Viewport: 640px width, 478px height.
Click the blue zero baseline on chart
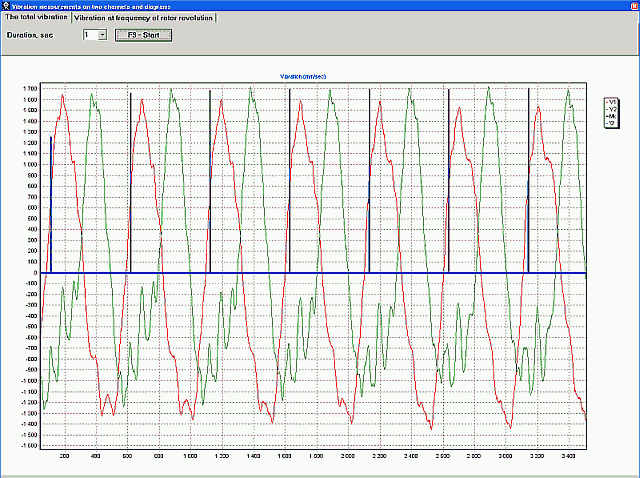point(313,273)
